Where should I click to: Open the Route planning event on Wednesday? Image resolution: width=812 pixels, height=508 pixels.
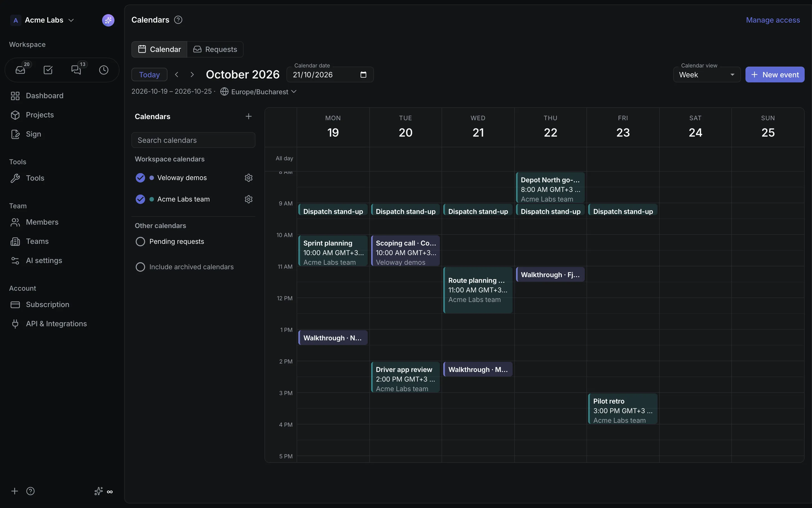tap(478, 290)
